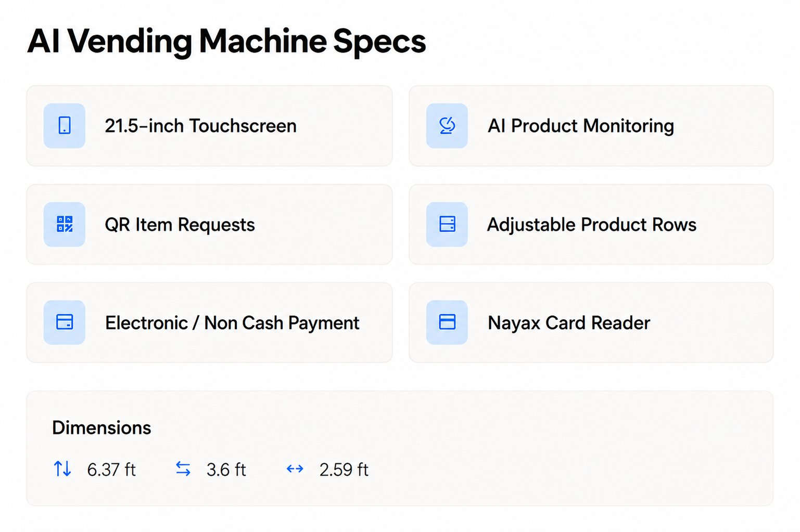Select the QR code icon
The width and height of the screenshot is (800, 532).
coord(65,224)
